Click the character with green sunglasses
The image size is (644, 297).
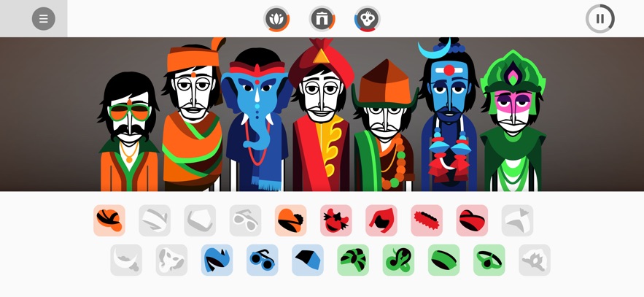(128, 131)
